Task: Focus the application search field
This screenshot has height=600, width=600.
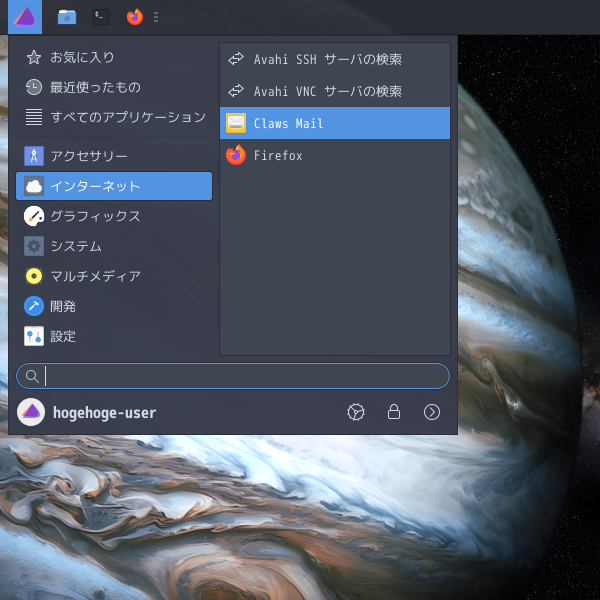Action: coord(233,376)
